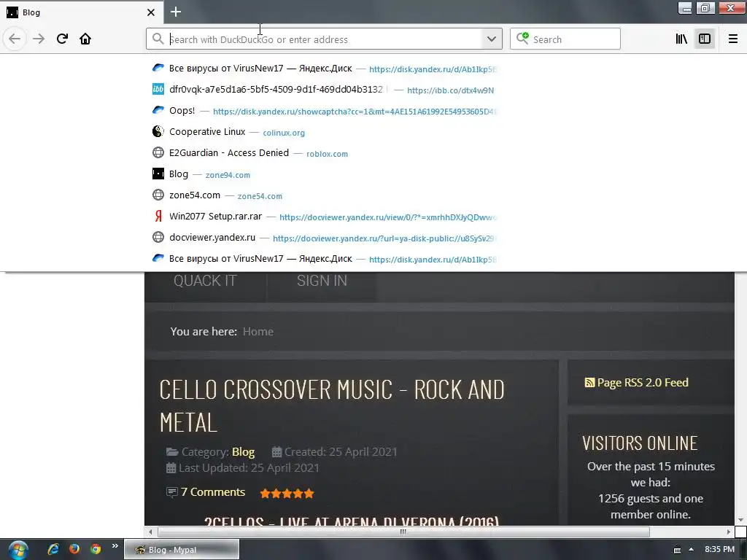Select docviewer.yandex.ru suggestion
The image size is (747, 560).
[324, 238]
